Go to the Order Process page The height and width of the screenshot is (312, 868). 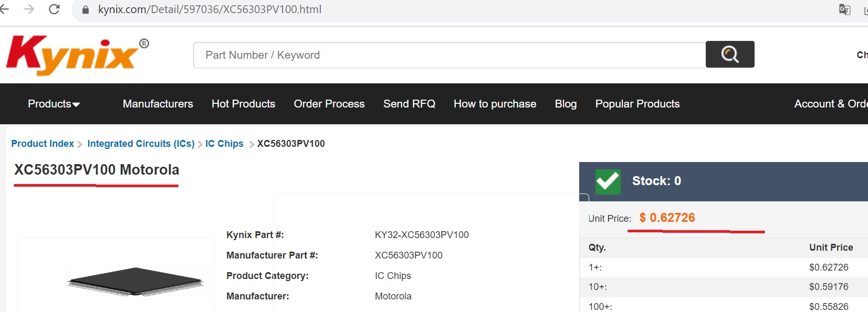coord(329,104)
